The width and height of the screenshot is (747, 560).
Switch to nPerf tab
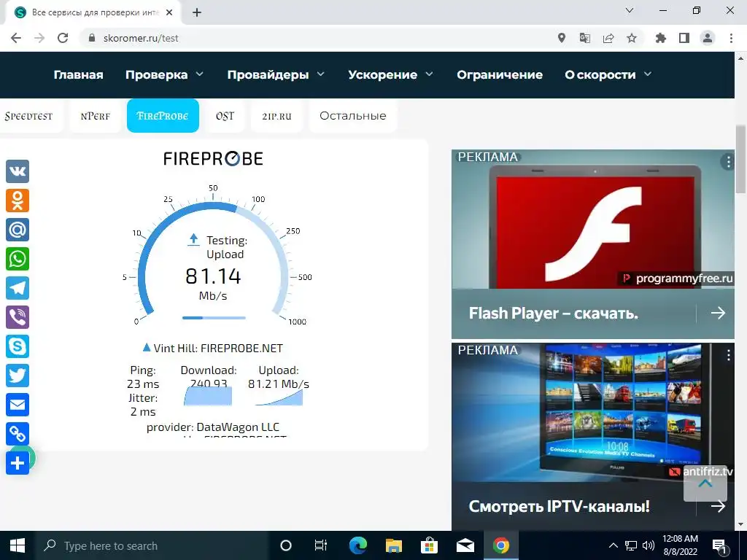(x=96, y=116)
